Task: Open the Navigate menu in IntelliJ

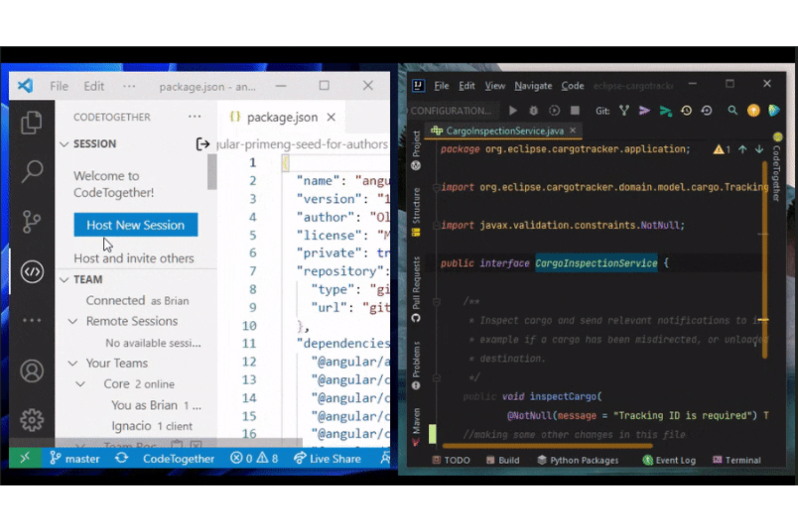Action: [x=533, y=86]
